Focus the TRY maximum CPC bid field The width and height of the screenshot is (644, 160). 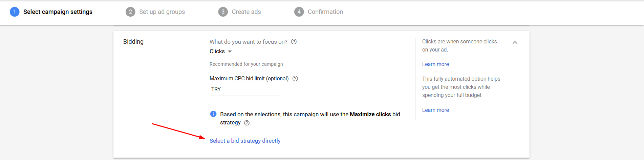(x=245, y=89)
